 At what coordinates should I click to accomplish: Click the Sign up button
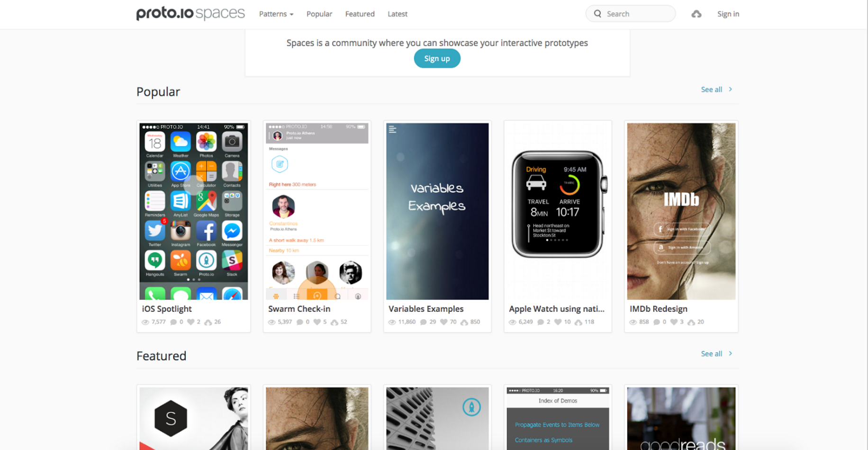click(437, 58)
